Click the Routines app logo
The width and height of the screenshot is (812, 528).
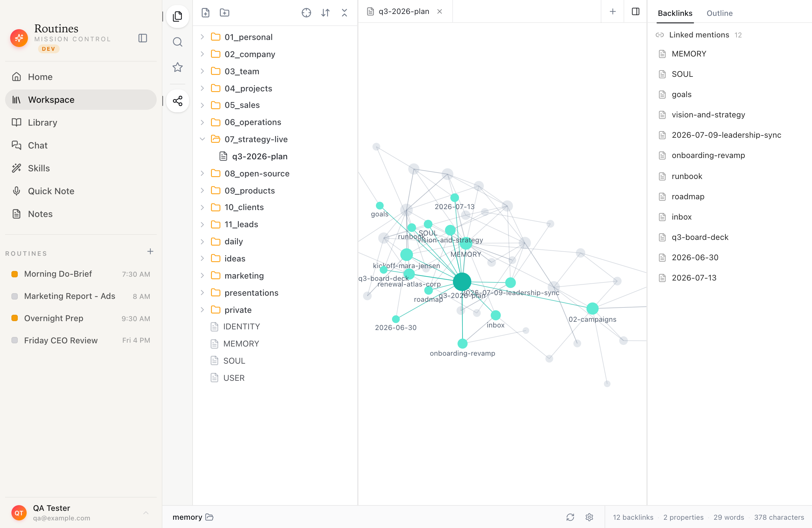19,38
